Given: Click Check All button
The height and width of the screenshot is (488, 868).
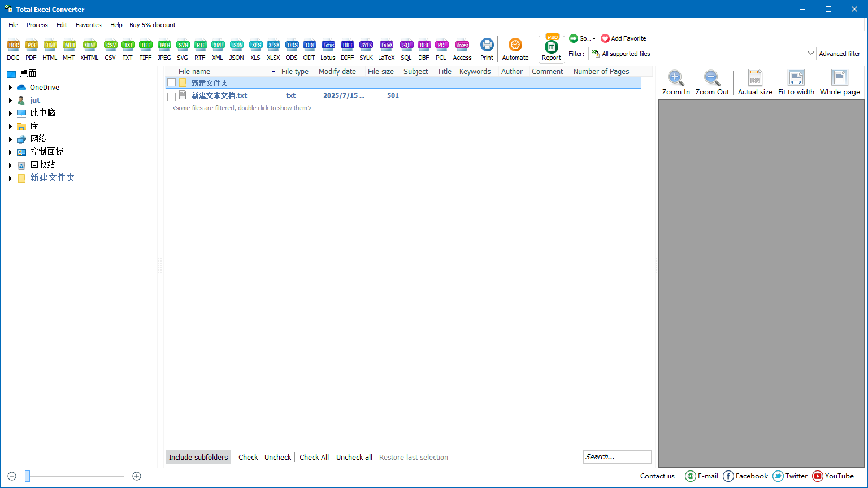Looking at the screenshot, I should coord(314,457).
